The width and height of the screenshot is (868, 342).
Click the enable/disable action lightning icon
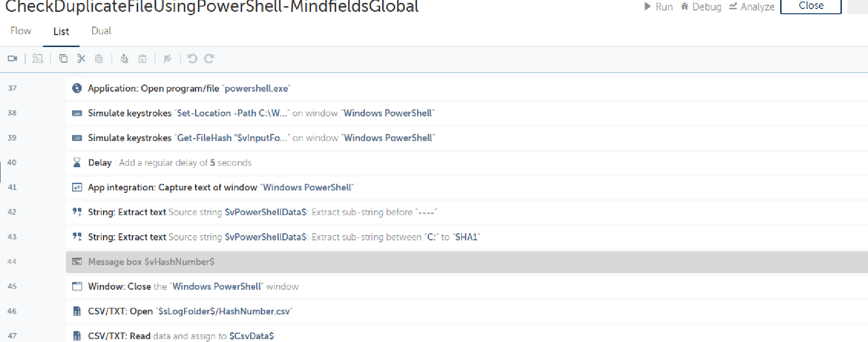[167, 58]
